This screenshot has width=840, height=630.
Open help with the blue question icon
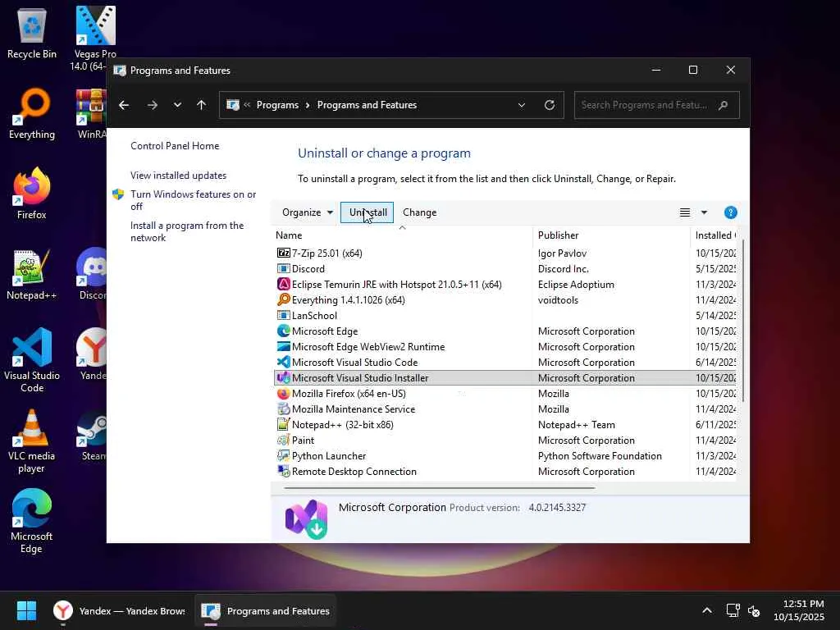point(730,212)
